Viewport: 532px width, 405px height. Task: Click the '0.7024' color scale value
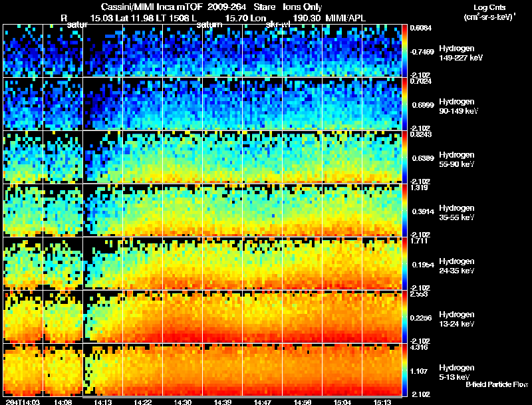tap(421, 81)
